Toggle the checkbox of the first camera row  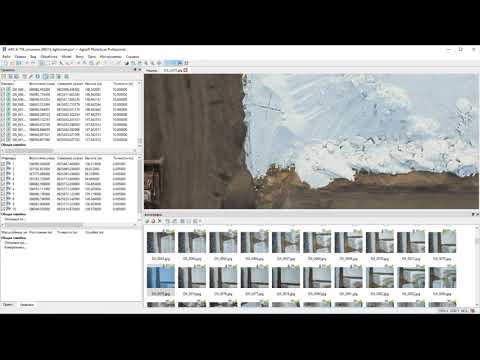(x=3, y=90)
